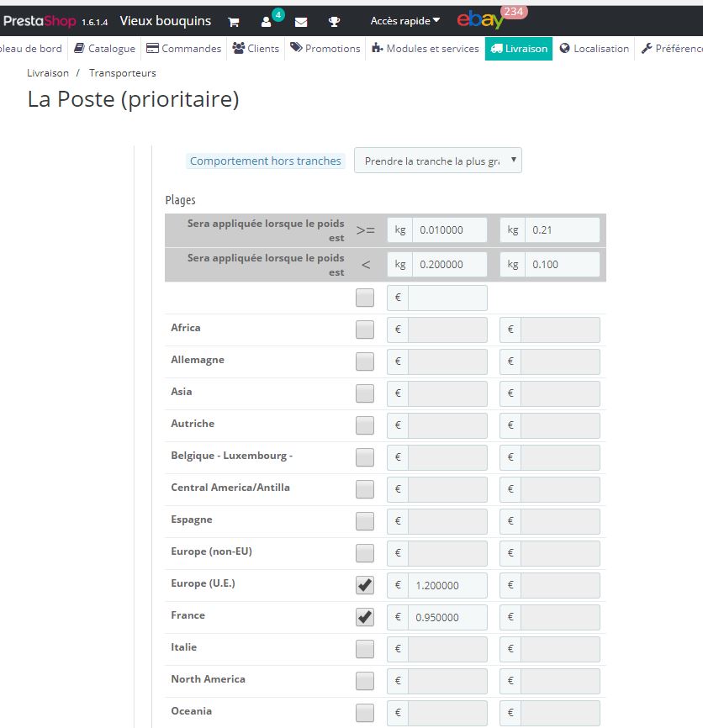Open the Préférences menu
This screenshot has width=703, height=728.
[x=672, y=48]
